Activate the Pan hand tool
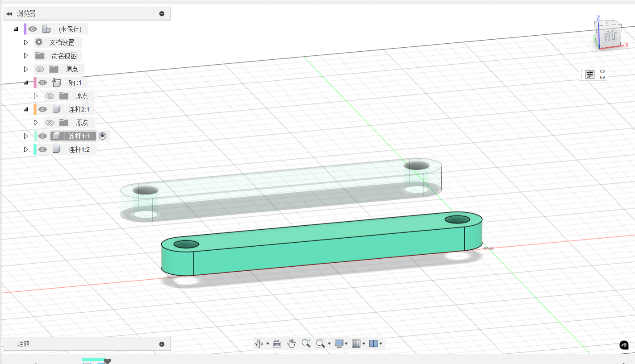This screenshot has height=364, width=635. point(292,343)
